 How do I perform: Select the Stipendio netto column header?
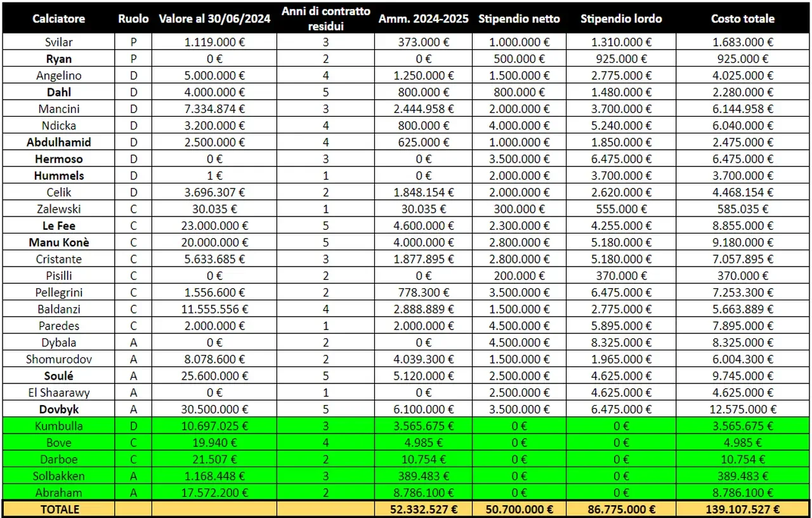519,18
